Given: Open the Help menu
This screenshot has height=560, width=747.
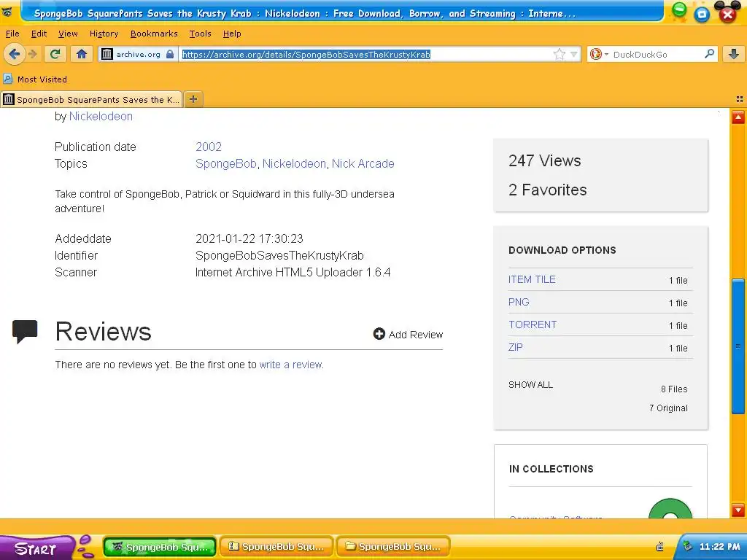Looking at the screenshot, I should tap(232, 34).
